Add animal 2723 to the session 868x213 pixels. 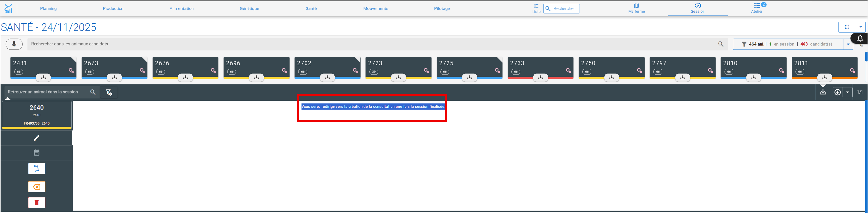(399, 78)
